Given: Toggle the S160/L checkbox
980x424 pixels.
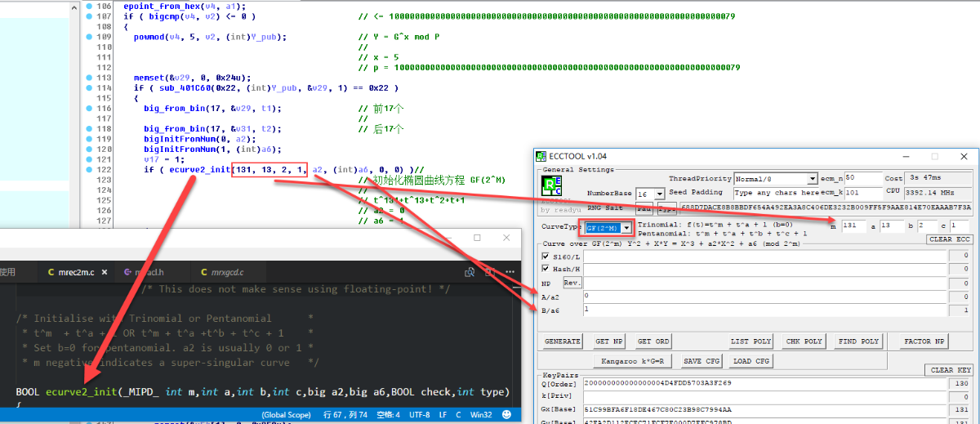Looking at the screenshot, I should click(546, 256).
